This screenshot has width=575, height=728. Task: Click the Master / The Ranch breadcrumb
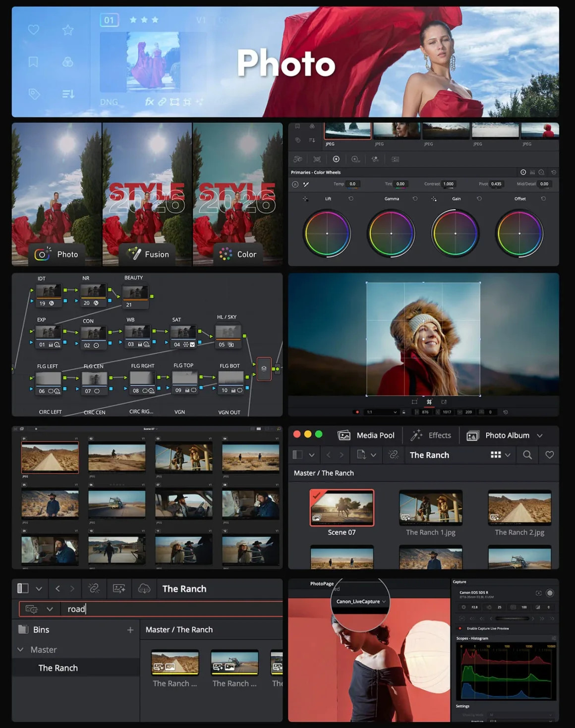click(324, 473)
